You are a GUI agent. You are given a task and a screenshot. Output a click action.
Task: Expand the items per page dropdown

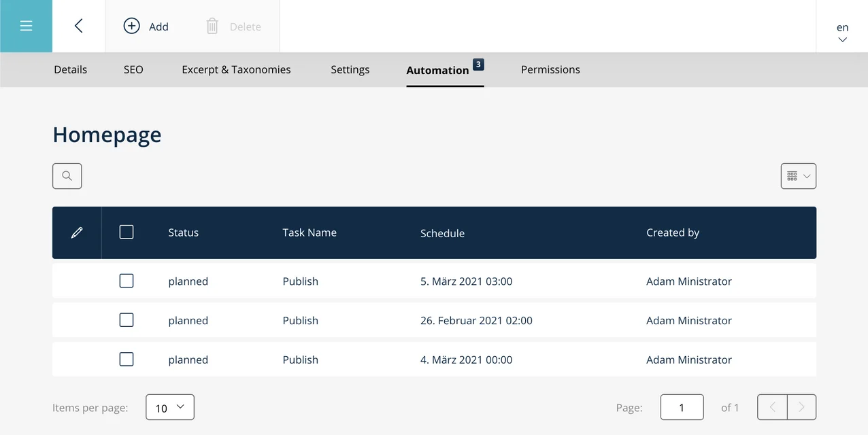click(x=170, y=407)
